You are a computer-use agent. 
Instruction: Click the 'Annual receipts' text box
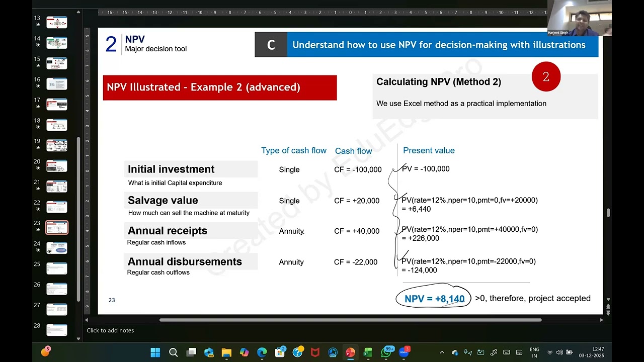click(x=191, y=231)
